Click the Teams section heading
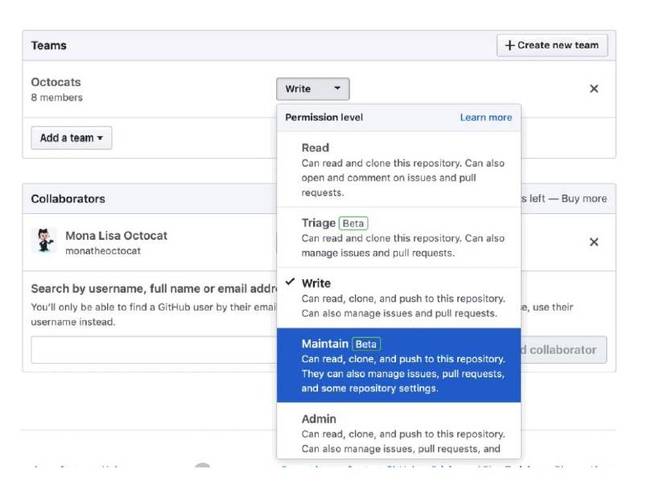648x490 pixels. (49, 45)
